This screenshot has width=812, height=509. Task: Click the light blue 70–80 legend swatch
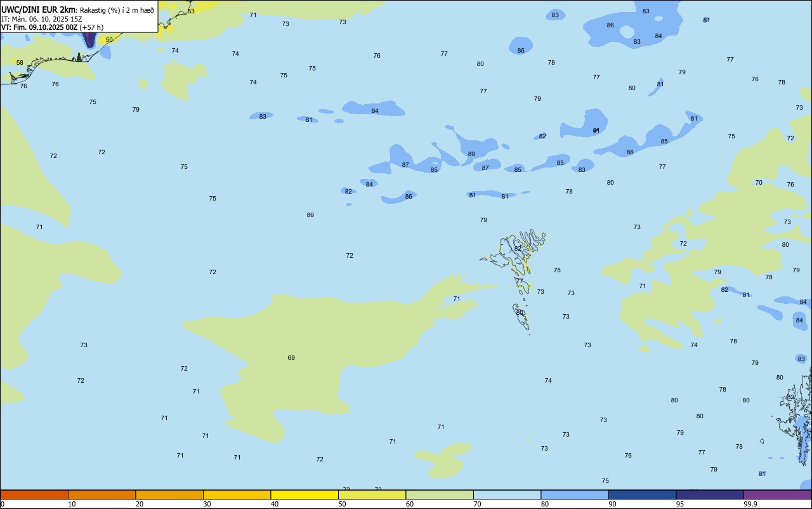[507, 494]
